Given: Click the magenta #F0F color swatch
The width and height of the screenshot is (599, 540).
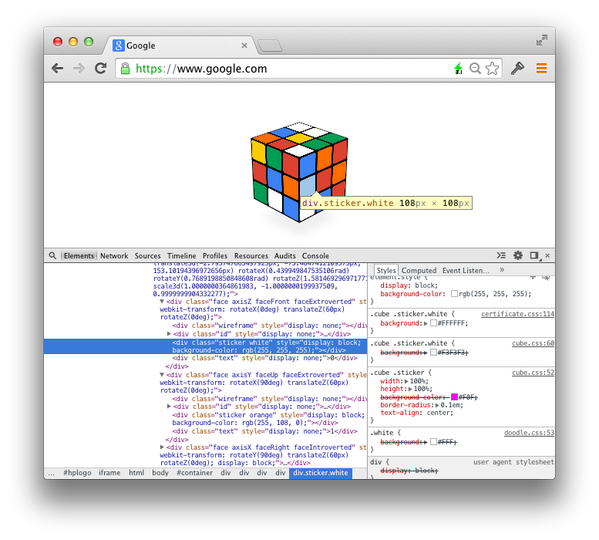Looking at the screenshot, I should click(454, 397).
